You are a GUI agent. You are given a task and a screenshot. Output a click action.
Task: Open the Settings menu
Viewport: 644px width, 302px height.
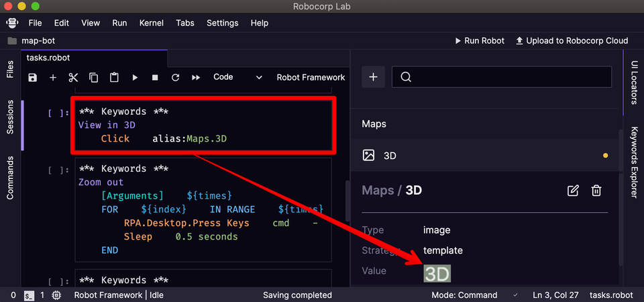222,23
